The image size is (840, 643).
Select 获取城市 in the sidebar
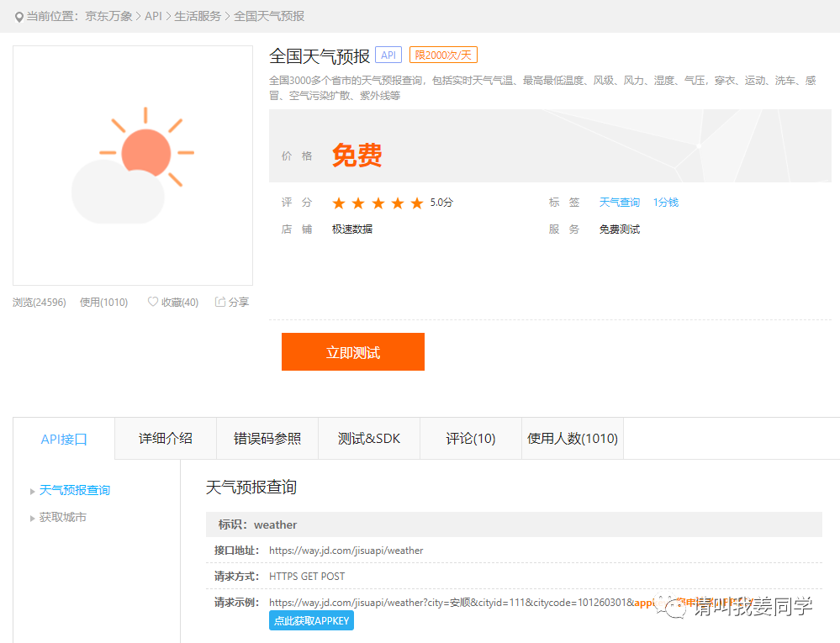[63, 517]
